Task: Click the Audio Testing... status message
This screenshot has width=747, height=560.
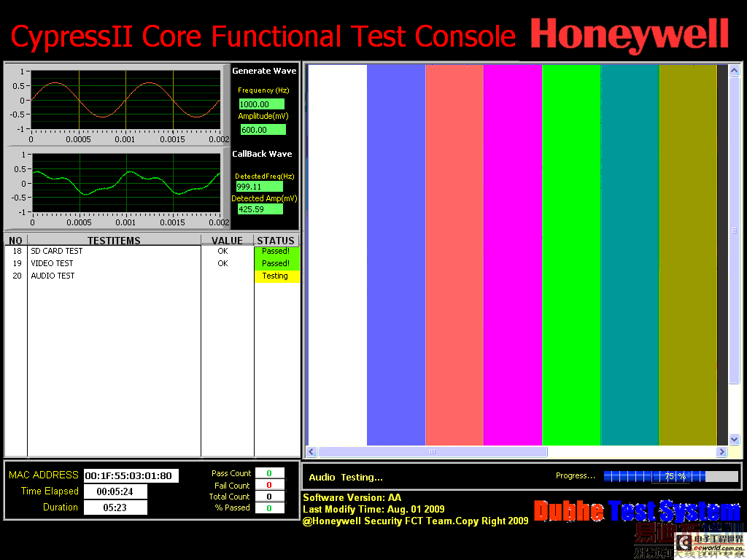Action: click(346, 477)
